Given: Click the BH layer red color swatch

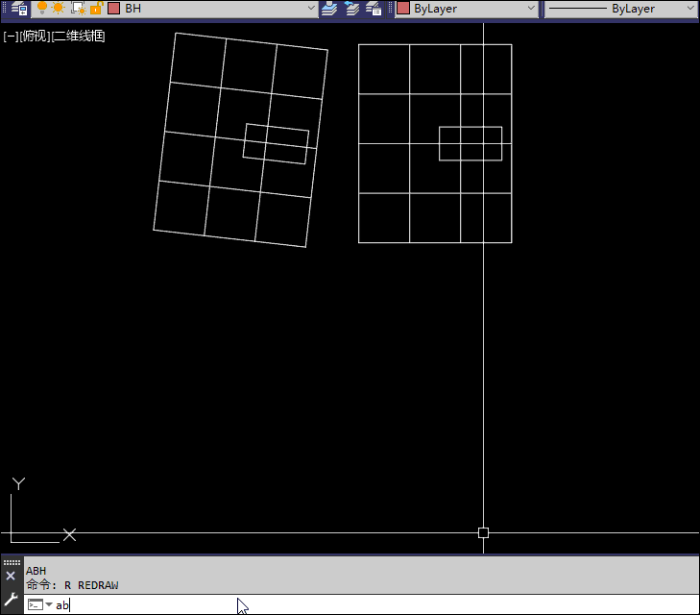Looking at the screenshot, I should (113, 9).
